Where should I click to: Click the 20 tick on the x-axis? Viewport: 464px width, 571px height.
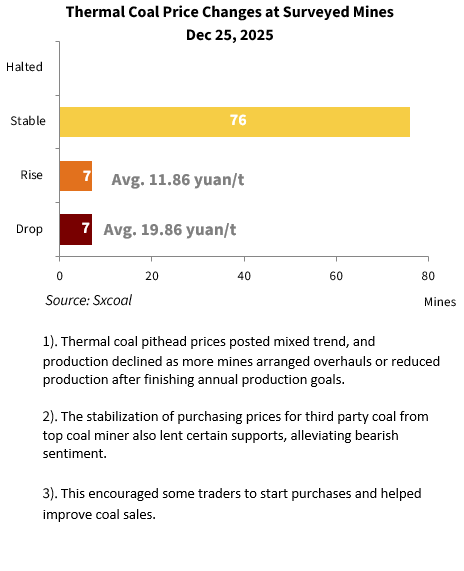pyautogui.click(x=152, y=276)
